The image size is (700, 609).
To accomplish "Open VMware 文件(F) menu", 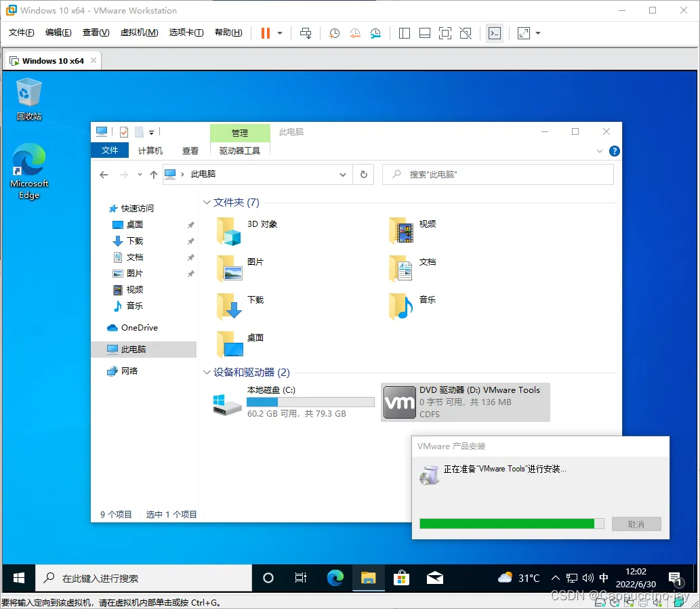I will click(22, 33).
